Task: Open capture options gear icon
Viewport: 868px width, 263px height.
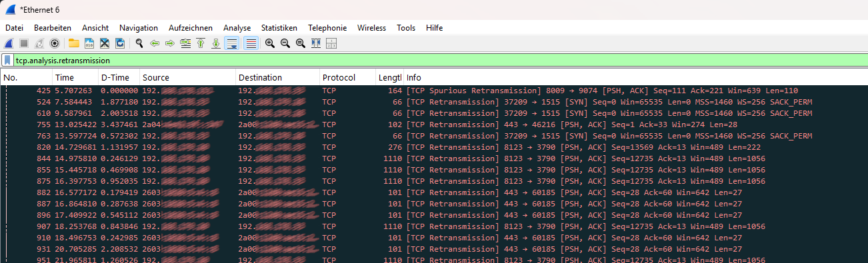Action: click(55, 43)
